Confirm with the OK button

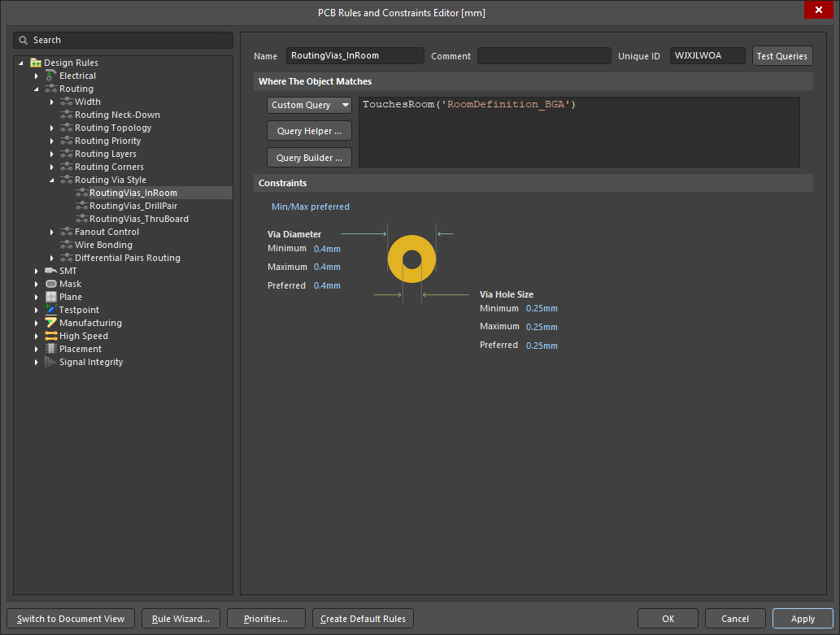pos(668,619)
